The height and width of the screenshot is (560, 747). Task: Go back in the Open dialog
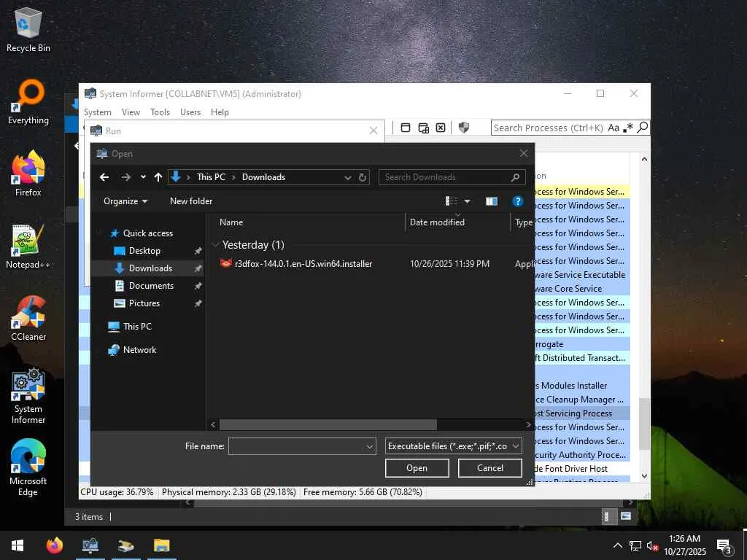104,177
